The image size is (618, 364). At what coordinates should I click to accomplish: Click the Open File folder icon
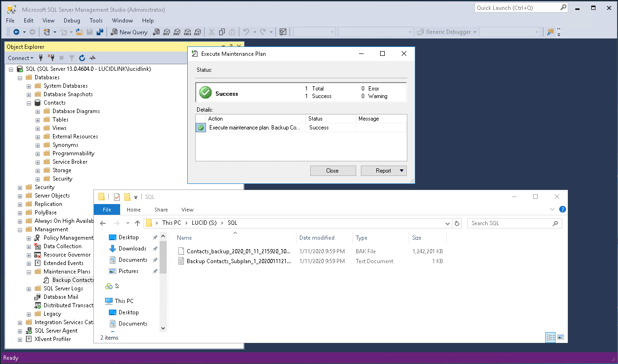[x=79, y=32]
